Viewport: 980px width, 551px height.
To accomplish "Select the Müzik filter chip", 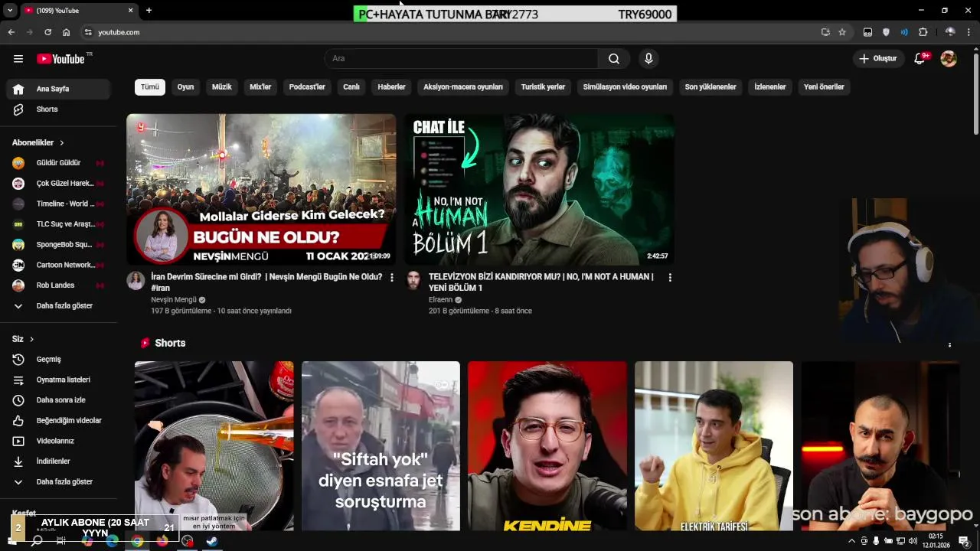I will pos(221,87).
